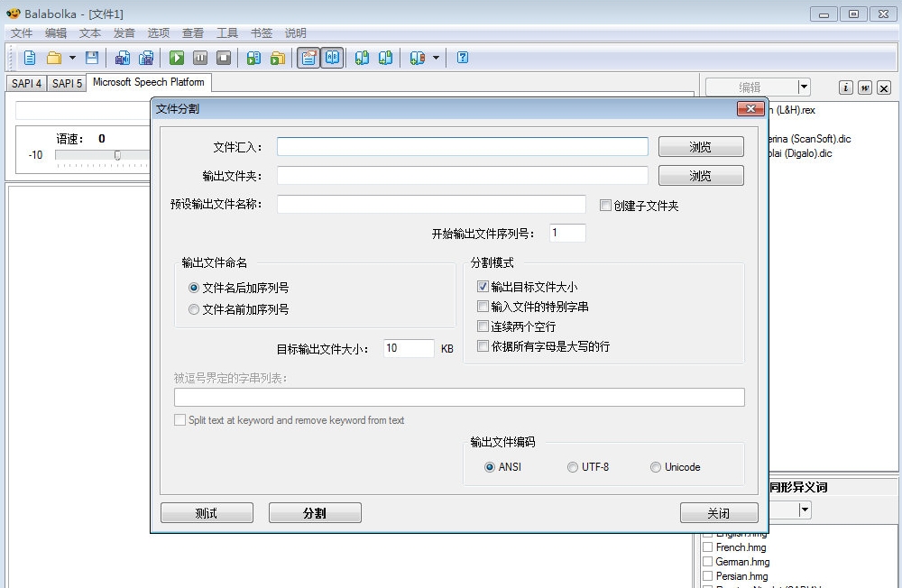Browse for the 文件汇入 input file
The width and height of the screenshot is (902, 588).
(x=701, y=147)
